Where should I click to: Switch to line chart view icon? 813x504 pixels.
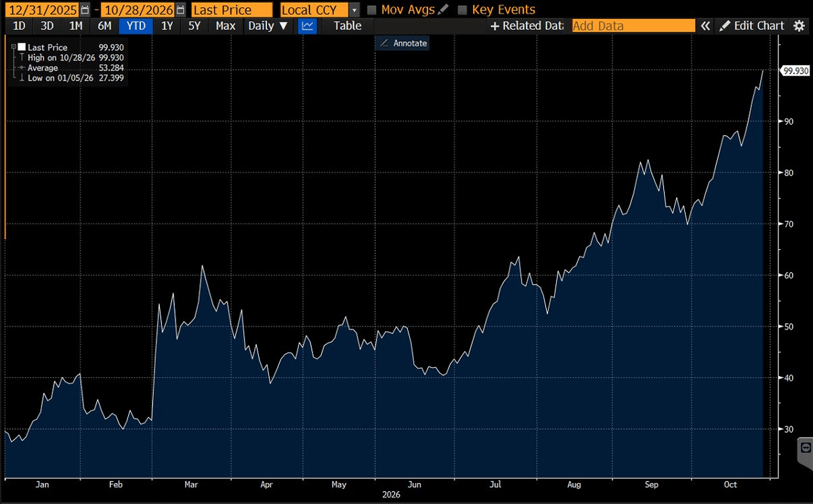click(x=308, y=26)
